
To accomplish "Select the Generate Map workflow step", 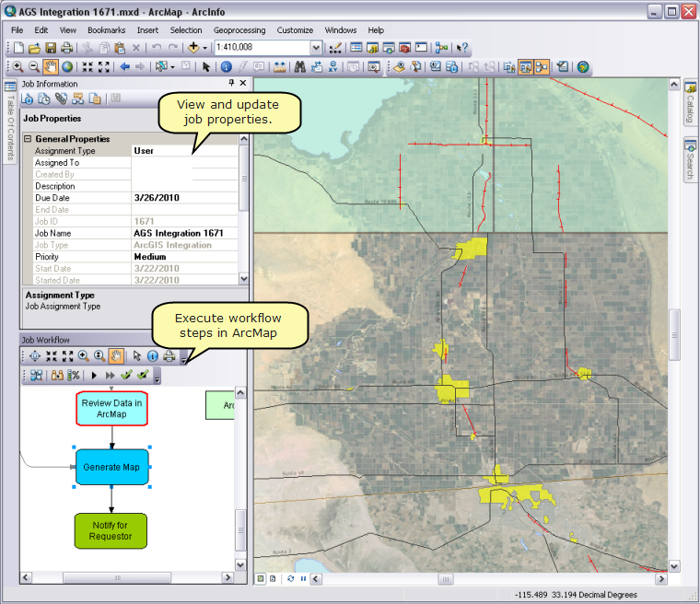I will (x=111, y=467).
